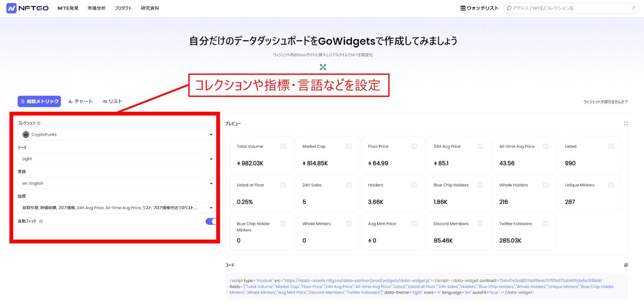
Task: Click the chart icon on Whale Minters card
Action: tap(348, 224)
